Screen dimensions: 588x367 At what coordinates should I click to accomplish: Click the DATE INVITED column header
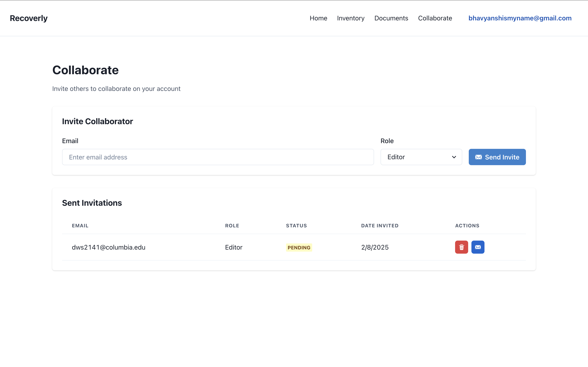(380, 226)
